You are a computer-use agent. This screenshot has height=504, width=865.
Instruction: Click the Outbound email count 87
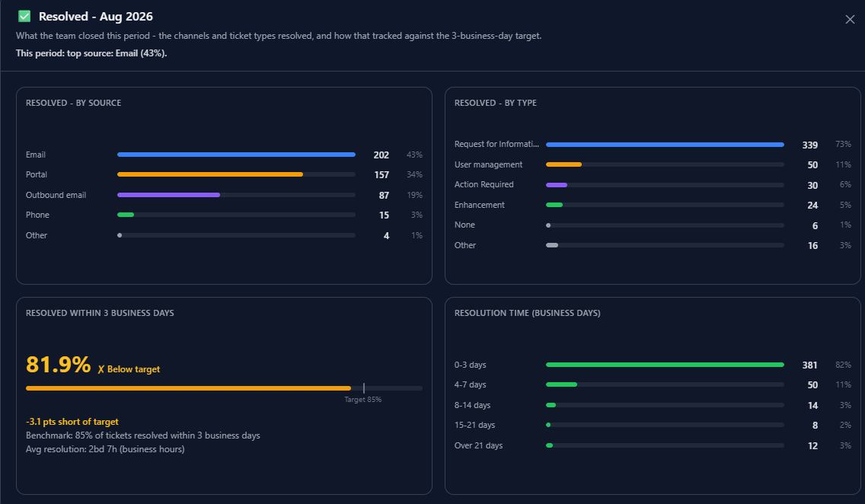point(384,196)
